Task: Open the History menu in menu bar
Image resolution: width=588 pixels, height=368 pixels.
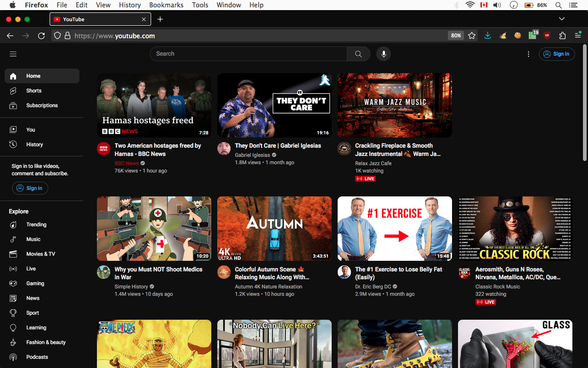Action: coord(130,5)
